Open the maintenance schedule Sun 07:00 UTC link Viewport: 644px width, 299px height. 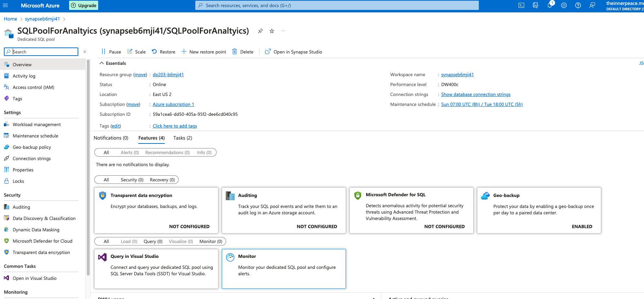482,104
